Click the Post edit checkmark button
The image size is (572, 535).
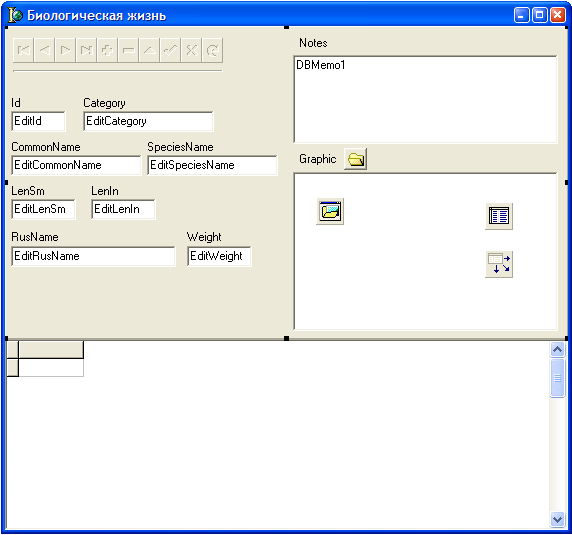point(170,50)
